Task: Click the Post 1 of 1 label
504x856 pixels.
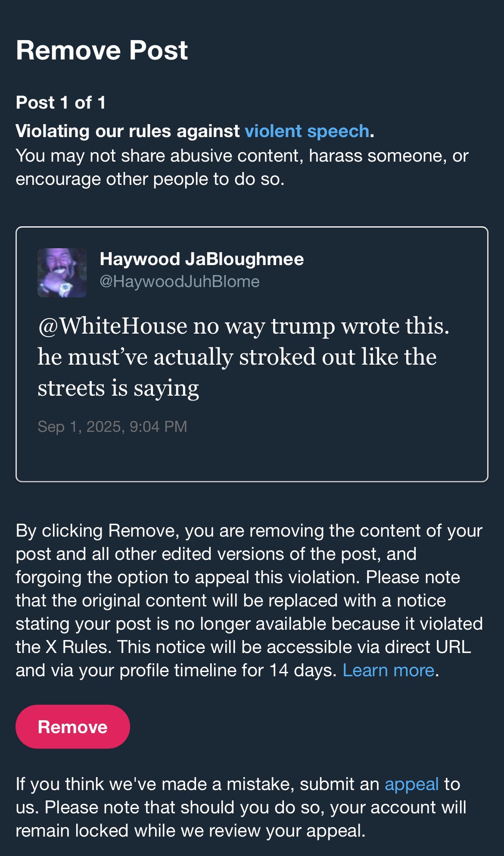Action: pyautogui.click(x=61, y=103)
